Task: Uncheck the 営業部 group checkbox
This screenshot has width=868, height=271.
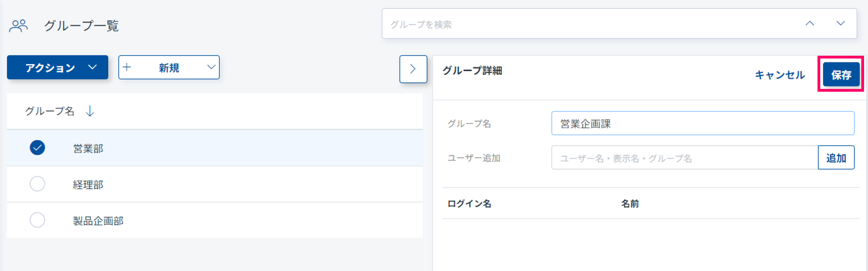Action: (37, 147)
